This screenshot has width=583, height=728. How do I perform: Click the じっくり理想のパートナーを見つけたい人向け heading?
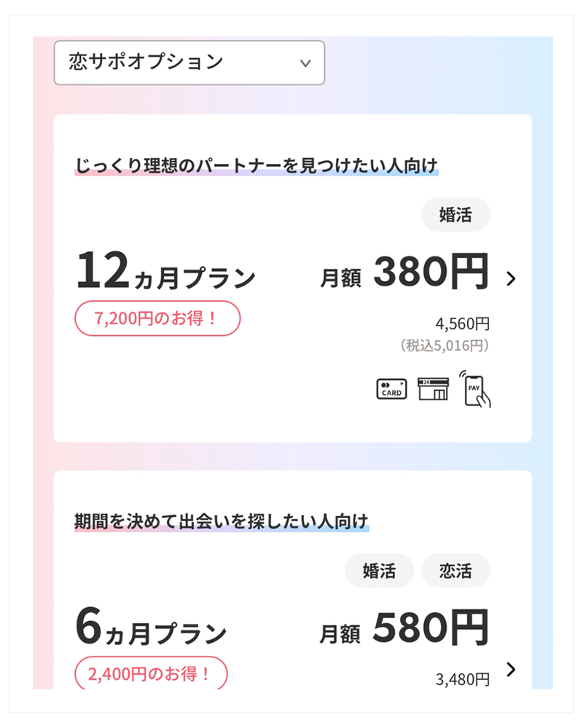point(256,165)
